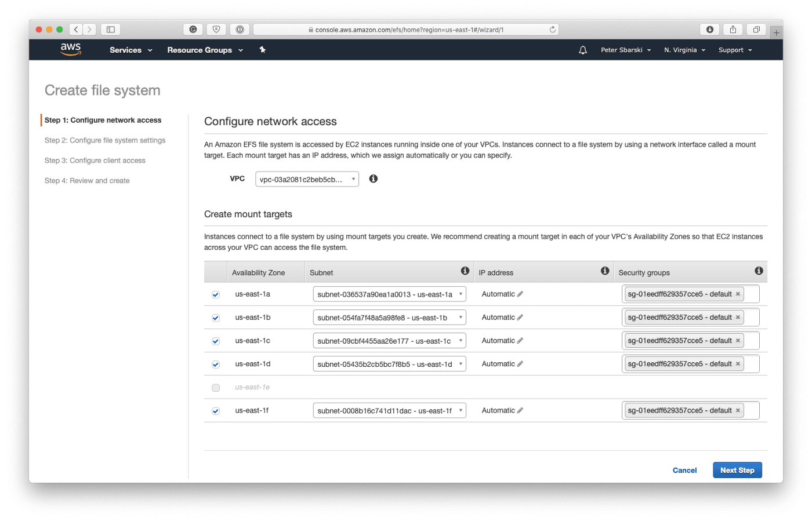Uncheck the us-east-1f mount target

pyautogui.click(x=216, y=411)
